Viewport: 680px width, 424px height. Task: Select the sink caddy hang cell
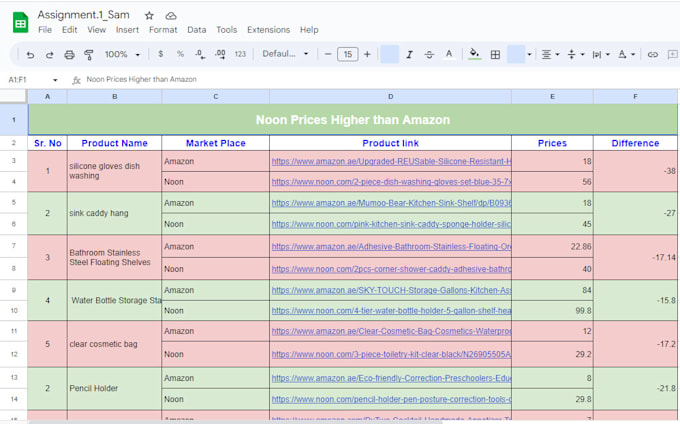point(114,213)
